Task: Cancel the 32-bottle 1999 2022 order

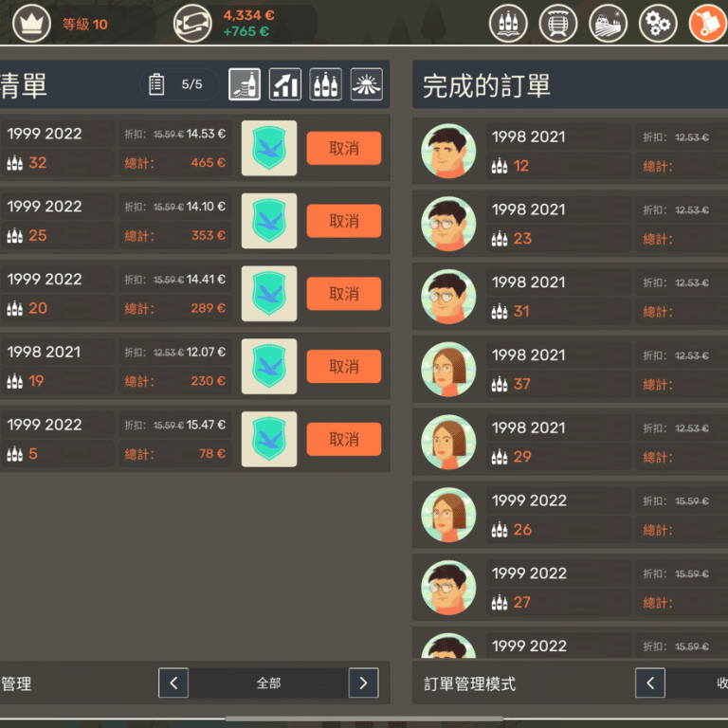Action: (x=343, y=148)
